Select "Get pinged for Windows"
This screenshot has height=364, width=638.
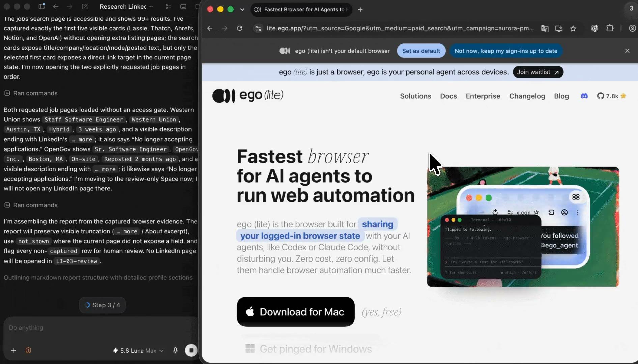(x=309, y=349)
